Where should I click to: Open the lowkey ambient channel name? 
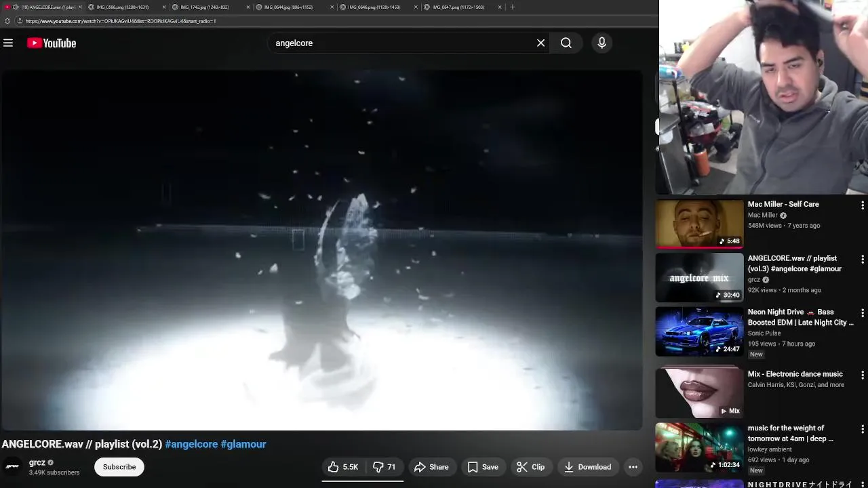click(x=771, y=449)
